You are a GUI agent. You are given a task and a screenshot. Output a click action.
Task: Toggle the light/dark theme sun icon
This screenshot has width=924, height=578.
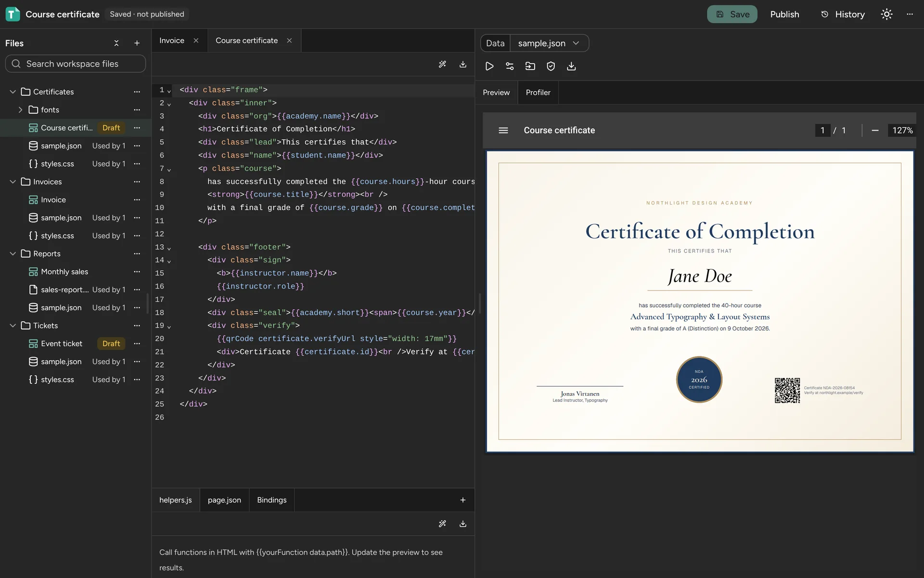[x=886, y=14]
